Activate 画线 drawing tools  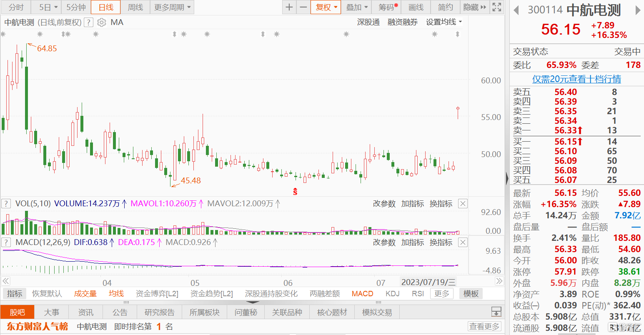point(416,7)
